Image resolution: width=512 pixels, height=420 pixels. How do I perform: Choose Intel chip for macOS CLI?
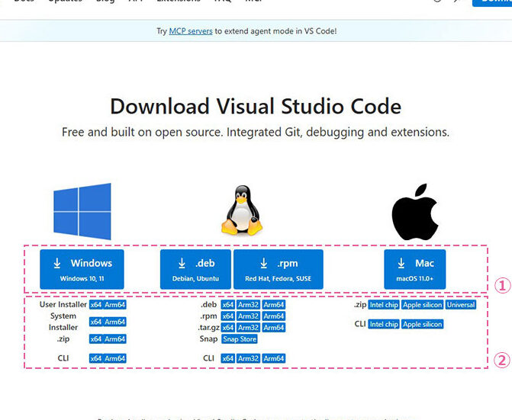coord(383,324)
